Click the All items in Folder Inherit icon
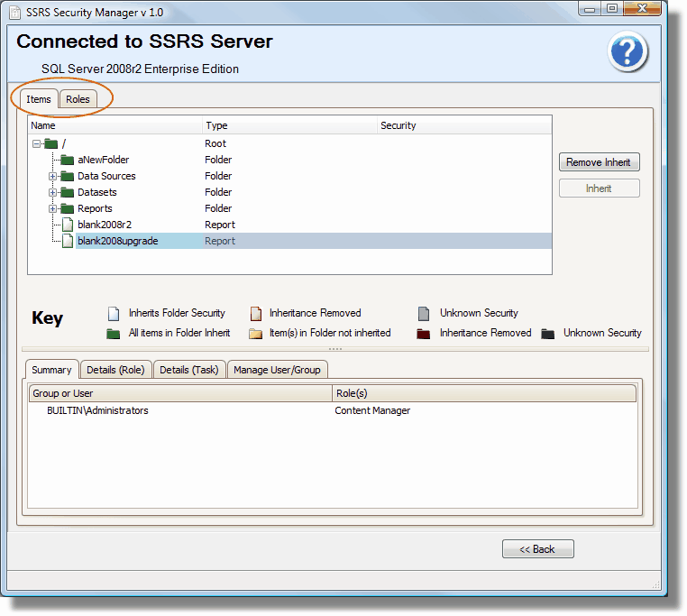Viewport: 687px width, 616px height. (113, 334)
